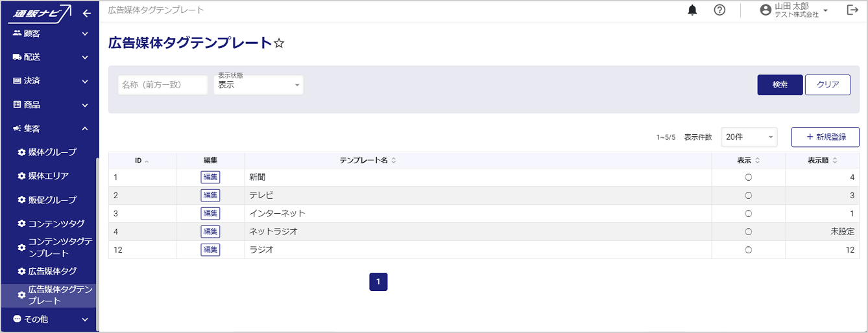Click the 検索 button
Screen dimensions: 868x333
(780, 85)
